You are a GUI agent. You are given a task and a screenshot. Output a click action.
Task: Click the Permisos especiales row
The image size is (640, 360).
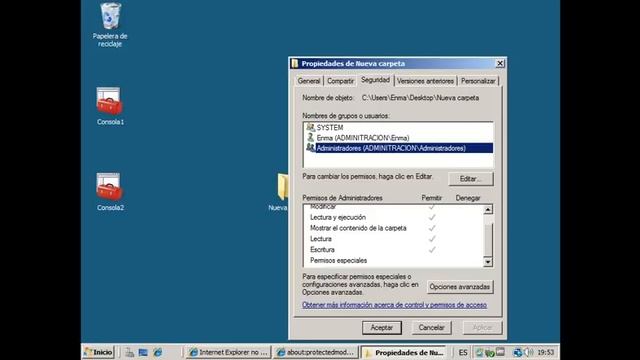(x=393, y=260)
